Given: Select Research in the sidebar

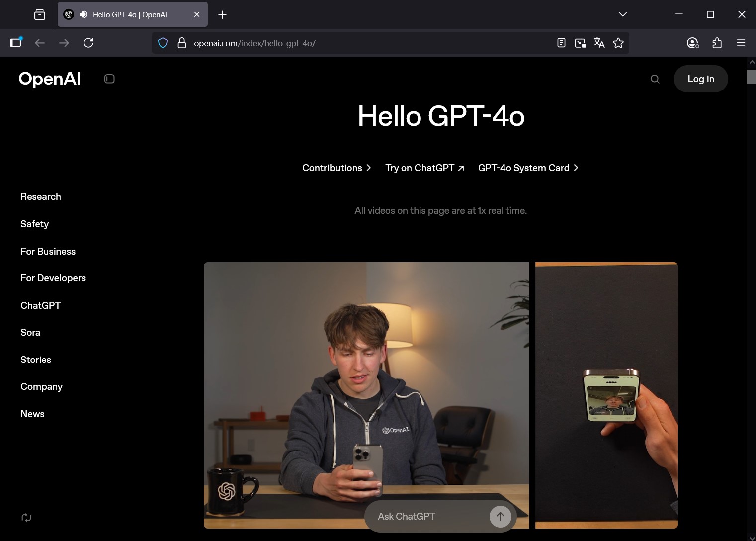Looking at the screenshot, I should 41,196.
